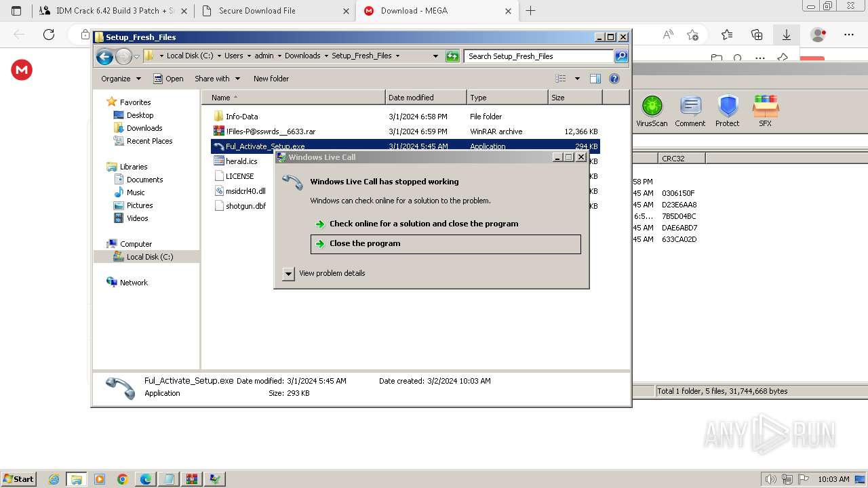
Task: Click system tray volume speaker icon
Action: coord(770,479)
